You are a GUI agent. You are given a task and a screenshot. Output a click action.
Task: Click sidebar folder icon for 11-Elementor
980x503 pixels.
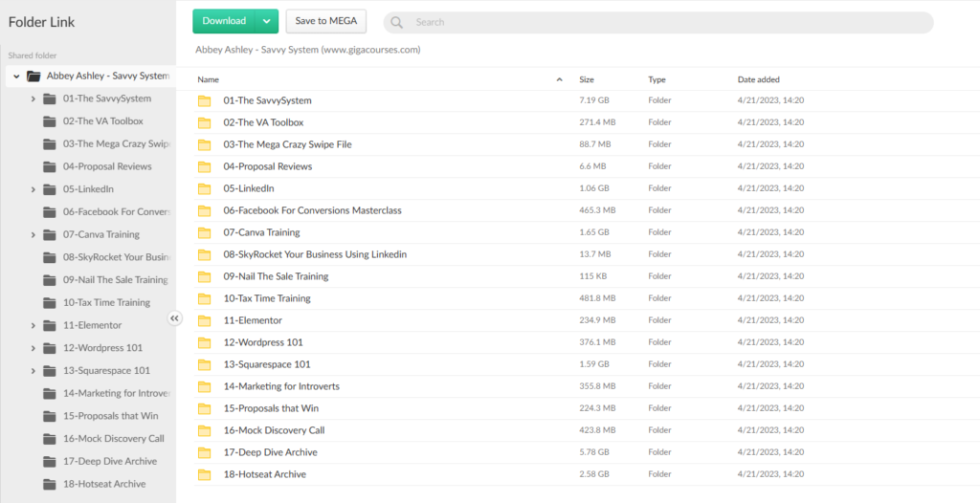pos(50,325)
